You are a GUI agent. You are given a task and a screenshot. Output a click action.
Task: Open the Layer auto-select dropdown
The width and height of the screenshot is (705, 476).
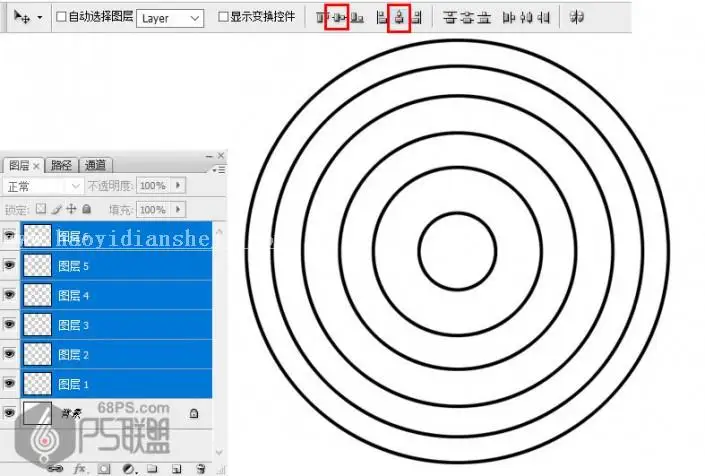point(170,18)
